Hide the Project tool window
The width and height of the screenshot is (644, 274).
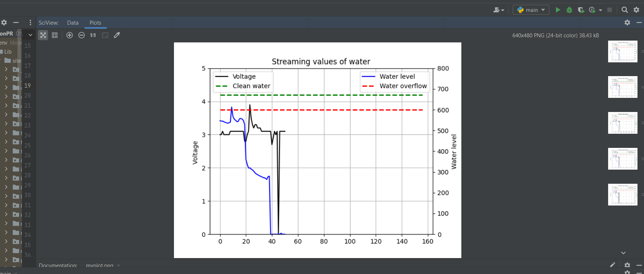[16, 22]
